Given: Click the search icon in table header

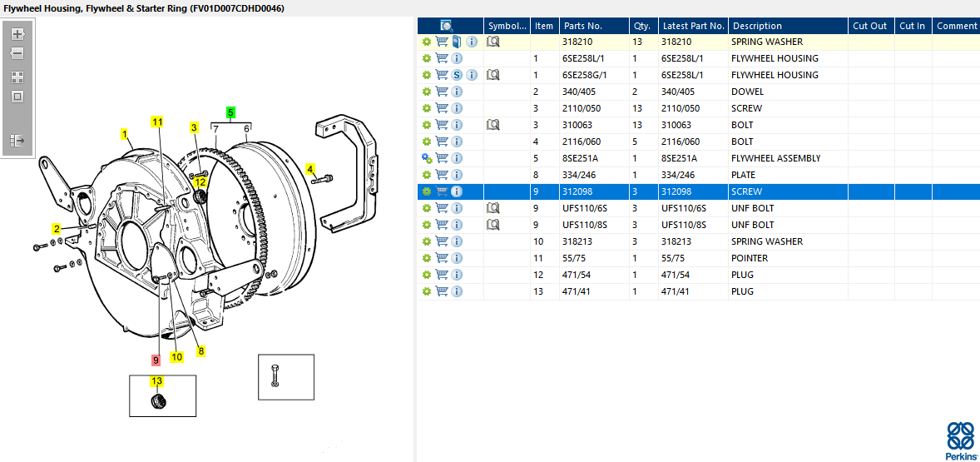Looking at the screenshot, I should coord(447,26).
